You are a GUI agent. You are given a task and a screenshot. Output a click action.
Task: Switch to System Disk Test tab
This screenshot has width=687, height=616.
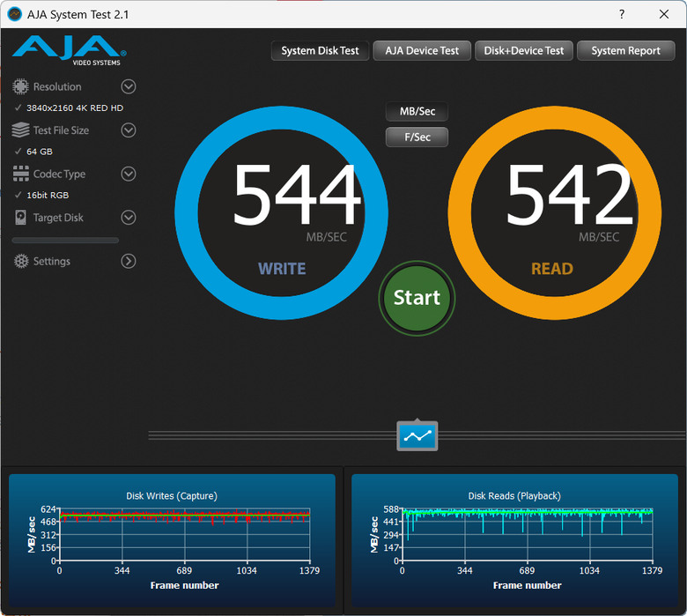tap(320, 51)
